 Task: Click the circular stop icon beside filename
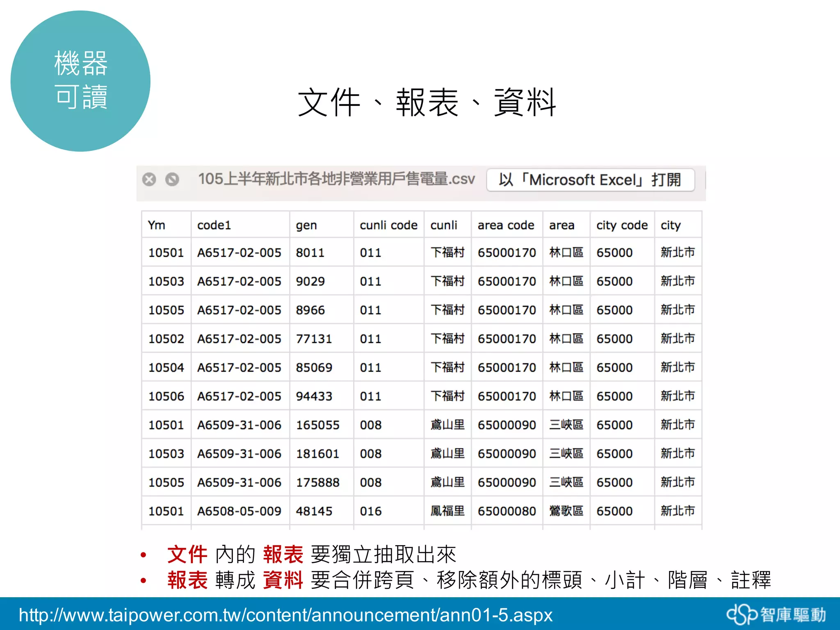click(x=172, y=180)
